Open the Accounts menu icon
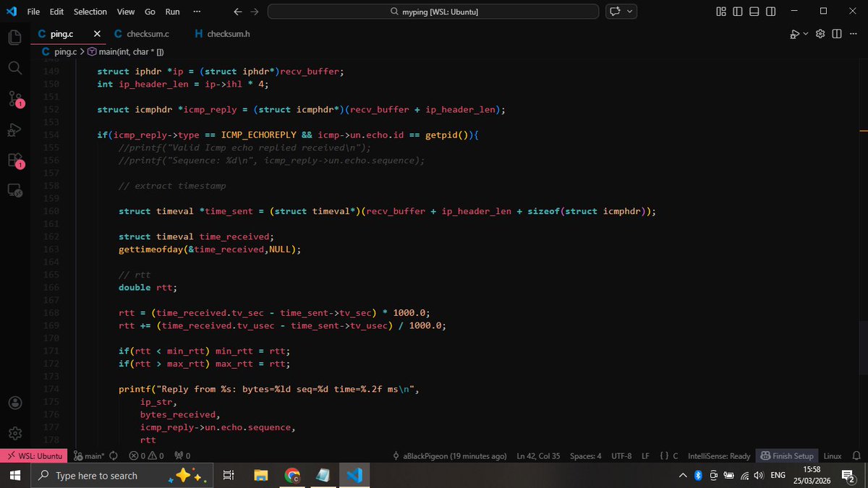 [x=15, y=403]
